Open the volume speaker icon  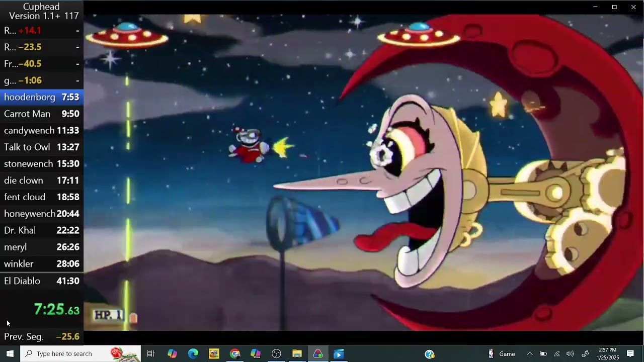coord(570,353)
